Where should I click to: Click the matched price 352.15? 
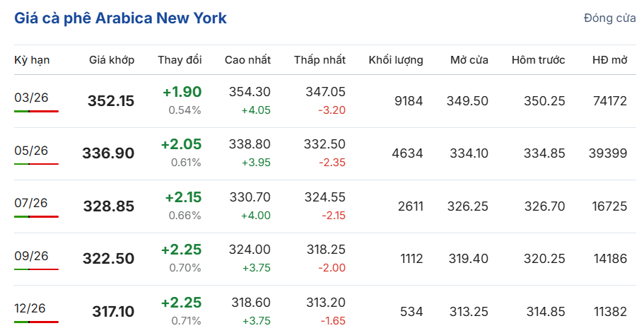click(111, 101)
